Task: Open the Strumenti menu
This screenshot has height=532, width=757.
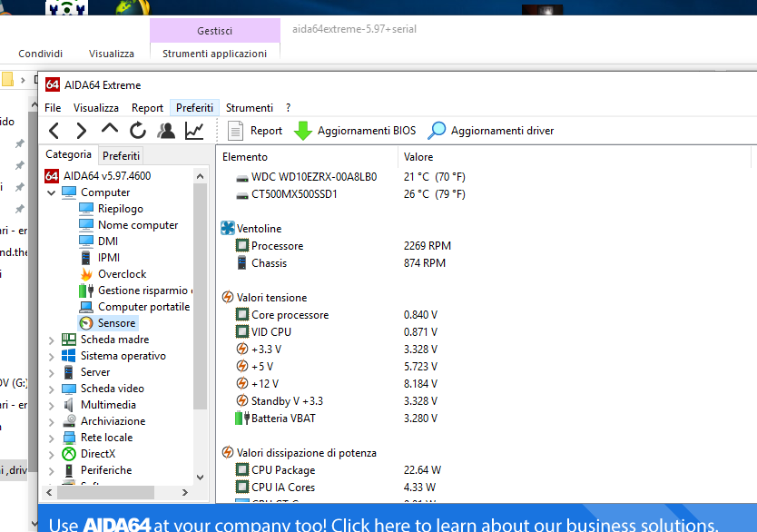Action: click(x=250, y=108)
